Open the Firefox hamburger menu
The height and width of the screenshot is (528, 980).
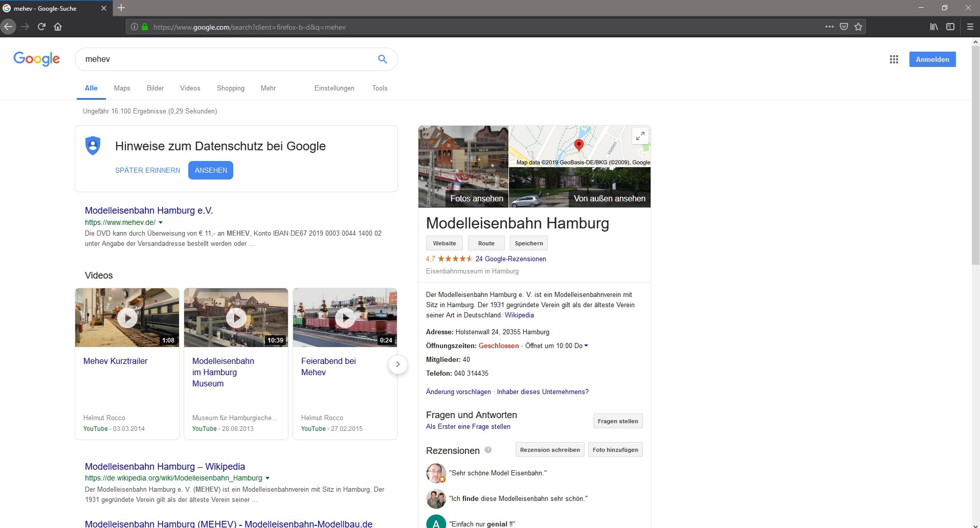point(970,27)
